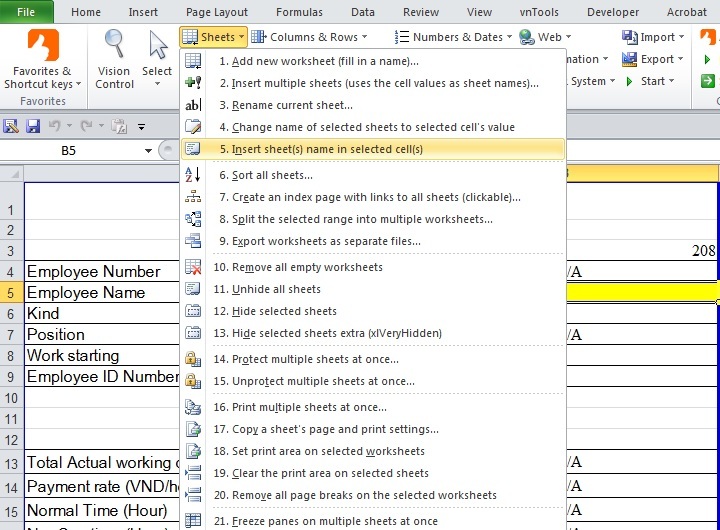Click the Undo arrow icon
720x530 pixels.
point(55,125)
